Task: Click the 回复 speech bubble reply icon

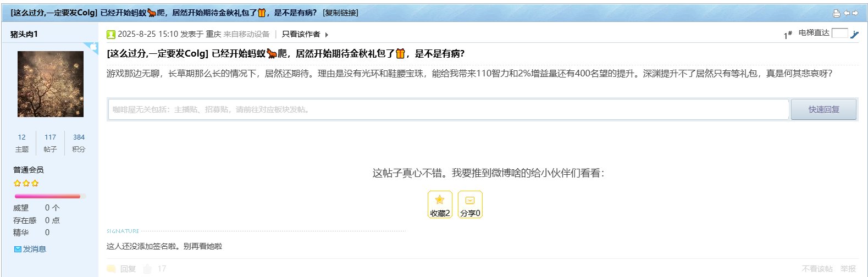Action: pyautogui.click(x=111, y=269)
